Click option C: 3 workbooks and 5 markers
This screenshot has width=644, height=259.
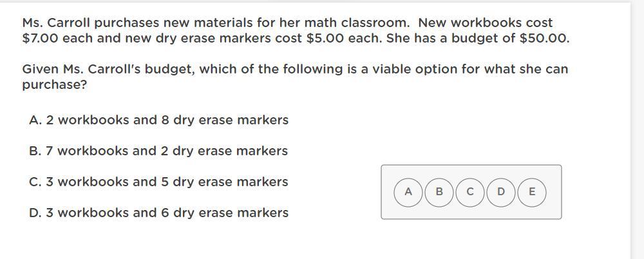(159, 182)
